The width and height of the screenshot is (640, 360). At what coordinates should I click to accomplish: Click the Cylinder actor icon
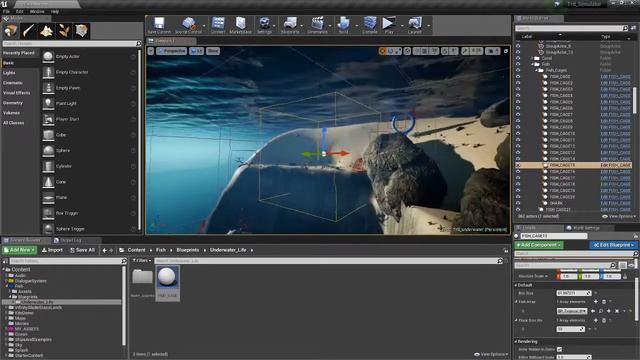48,166
